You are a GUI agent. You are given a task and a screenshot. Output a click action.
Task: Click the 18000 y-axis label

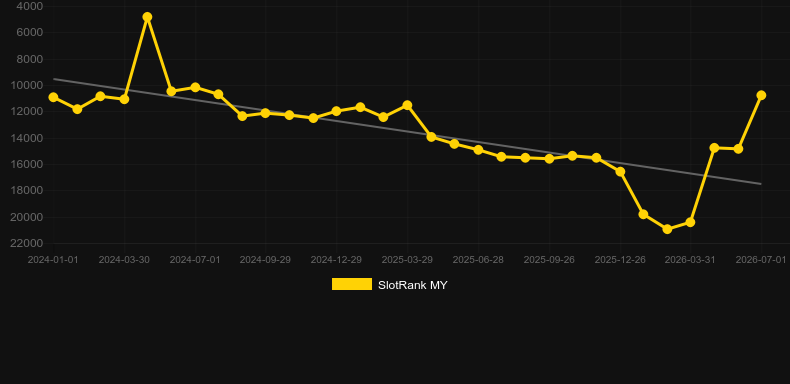click(x=27, y=191)
